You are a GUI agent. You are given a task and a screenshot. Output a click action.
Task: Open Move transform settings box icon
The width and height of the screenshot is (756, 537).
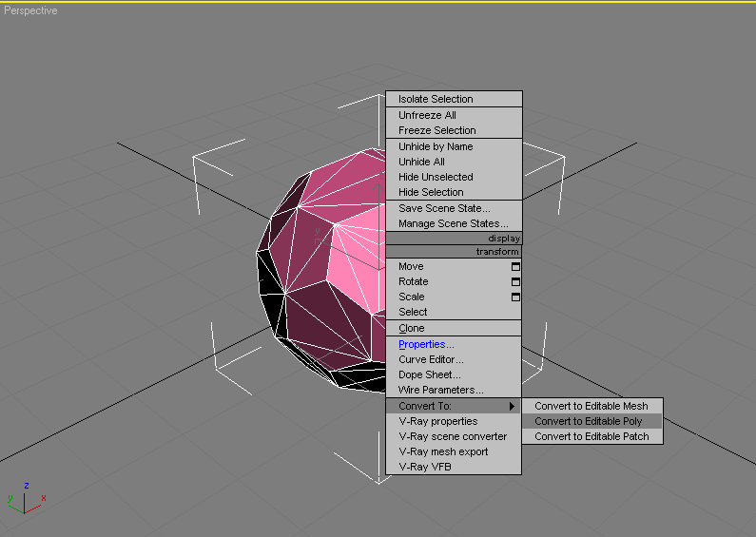point(515,266)
